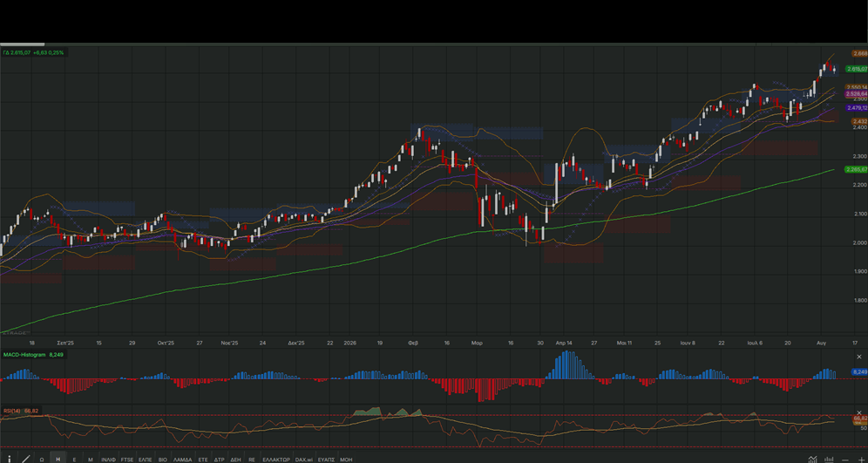Close the RSI(14) indicator panel
868x463 pixels.
point(859,412)
